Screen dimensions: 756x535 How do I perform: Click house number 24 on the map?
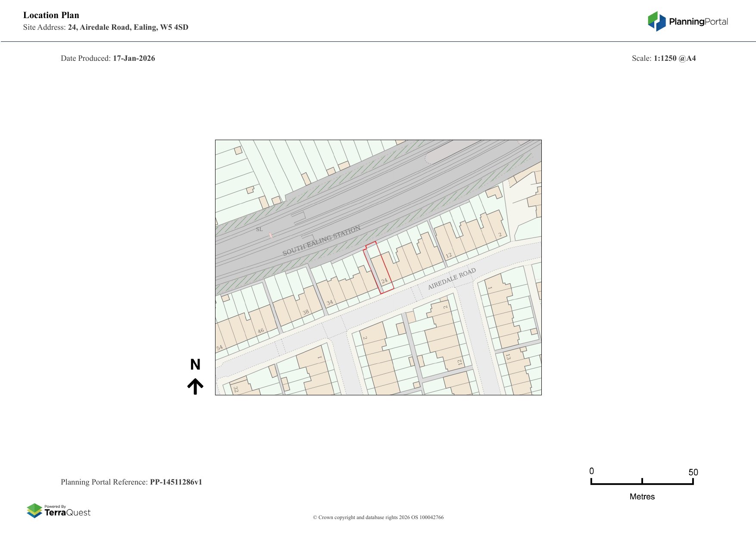pyautogui.click(x=384, y=281)
